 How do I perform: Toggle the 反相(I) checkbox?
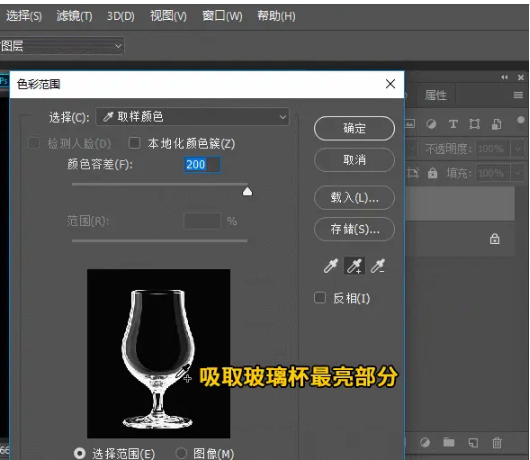click(x=319, y=298)
